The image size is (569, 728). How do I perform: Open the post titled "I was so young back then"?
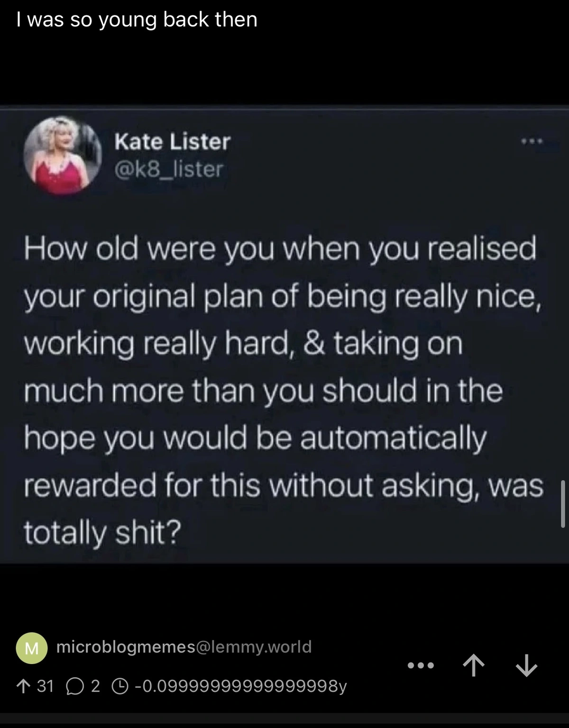click(x=137, y=20)
